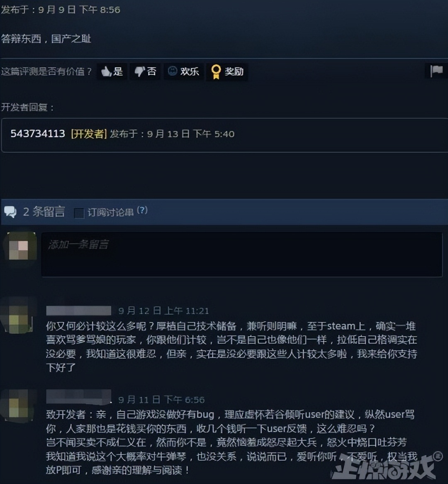This screenshot has height=484, width=448.
Task: Click the 9月12日 上午11:21 comment timestamp
Action: point(163,311)
